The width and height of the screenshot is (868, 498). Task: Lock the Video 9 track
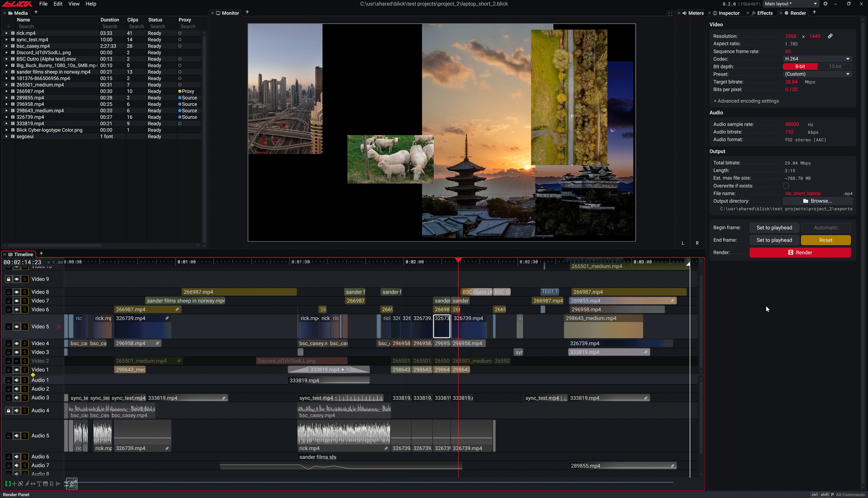[x=9, y=279]
